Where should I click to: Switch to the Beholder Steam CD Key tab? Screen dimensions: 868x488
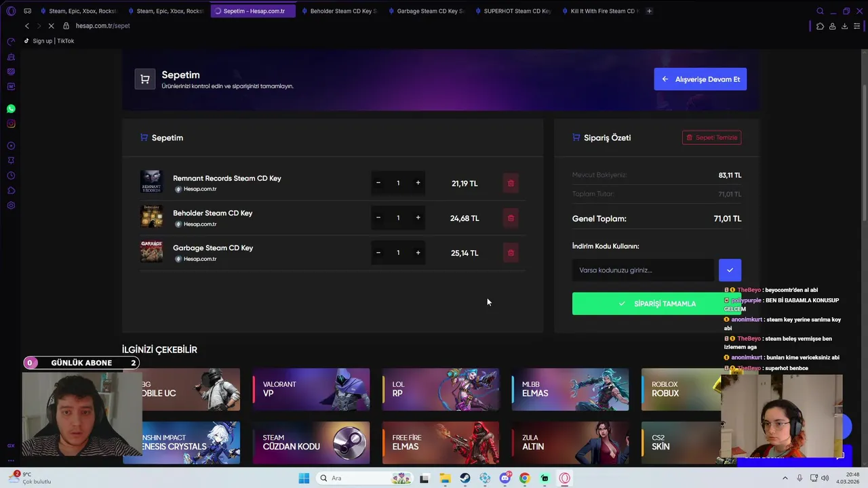(339, 11)
